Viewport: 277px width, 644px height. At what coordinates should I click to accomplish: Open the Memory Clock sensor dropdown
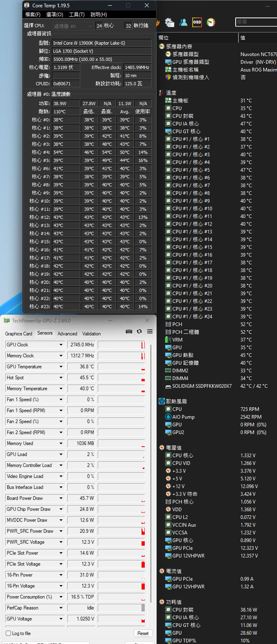[61, 356]
